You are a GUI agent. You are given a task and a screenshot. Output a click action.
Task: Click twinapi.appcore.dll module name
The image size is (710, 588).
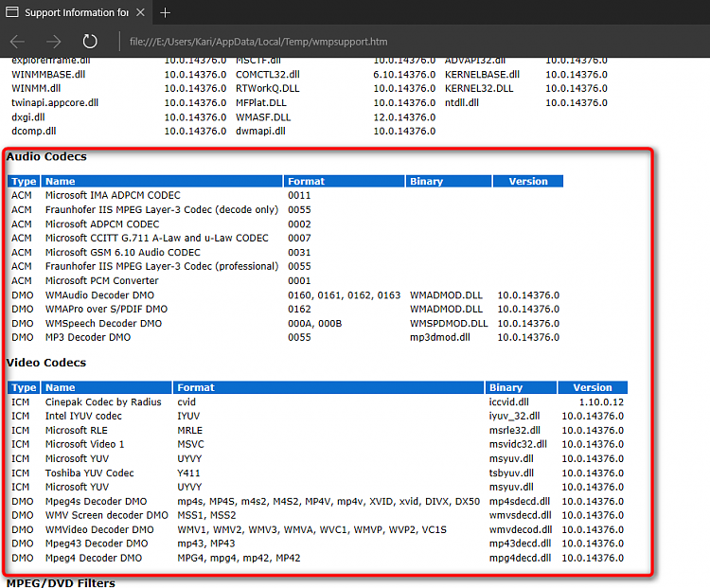55,103
